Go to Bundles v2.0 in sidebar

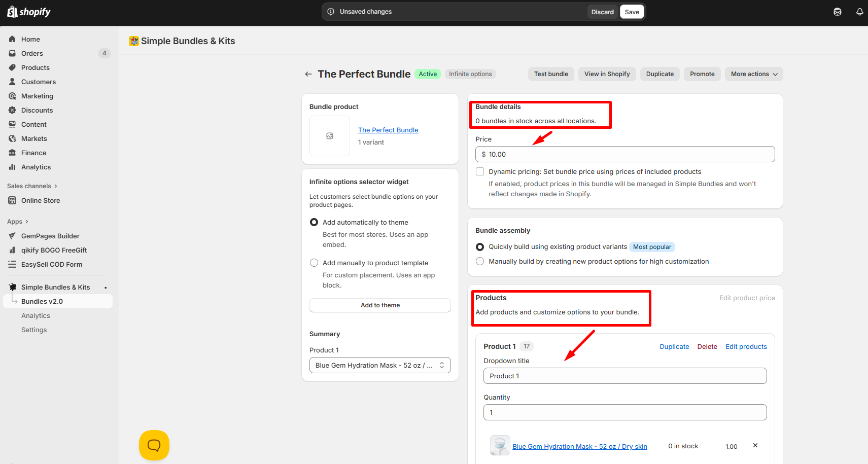(x=42, y=301)
